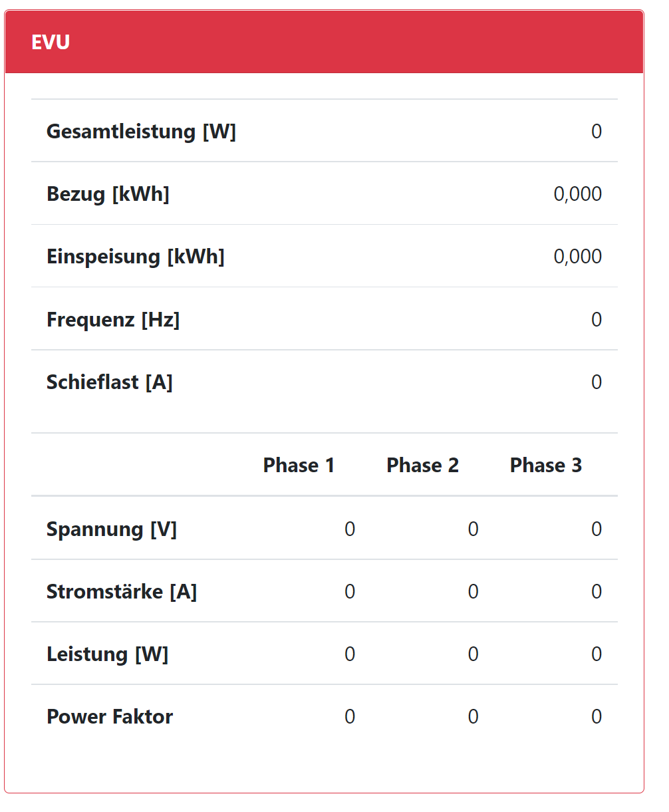
Task: Click the Power Faktor value for Phase 3
Action: click(x=596, y=717)
